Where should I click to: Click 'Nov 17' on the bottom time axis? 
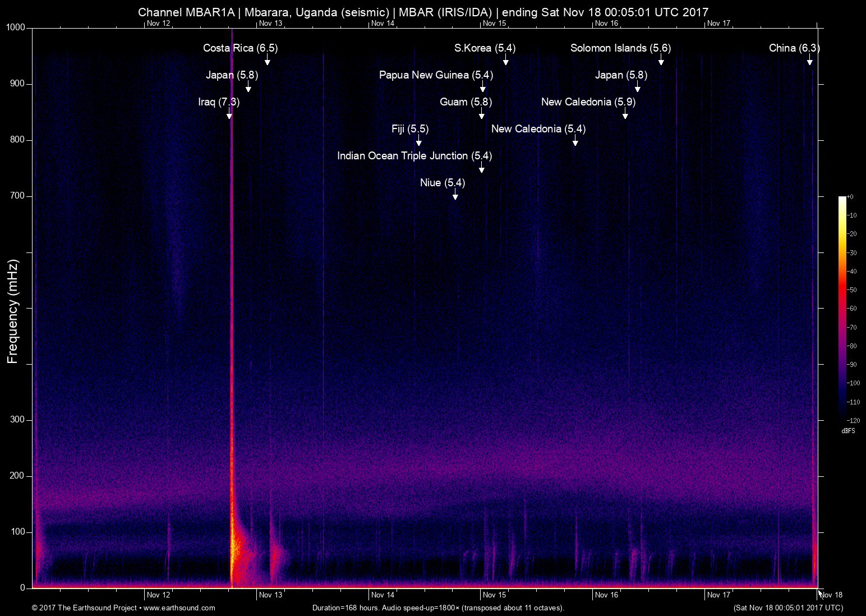tap(719, 595)
